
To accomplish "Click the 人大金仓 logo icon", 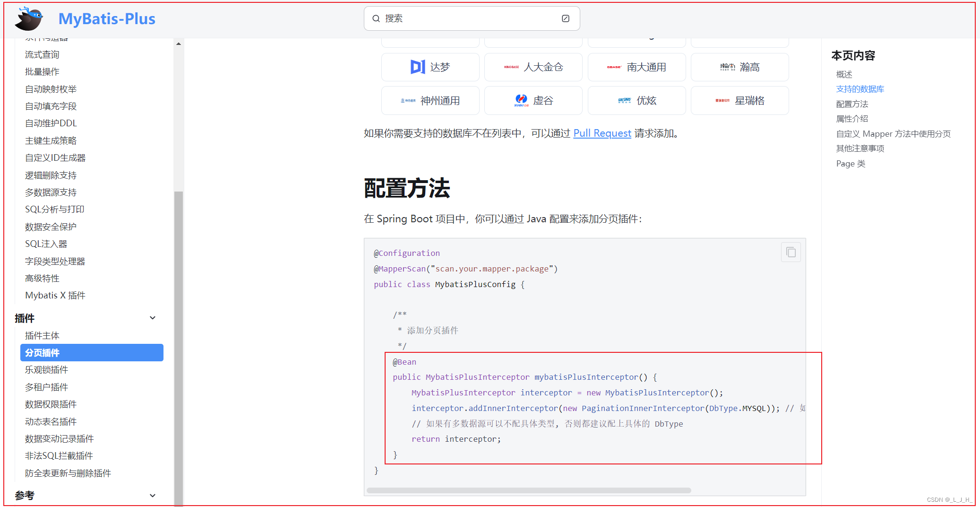I will (x=511, y=67).
